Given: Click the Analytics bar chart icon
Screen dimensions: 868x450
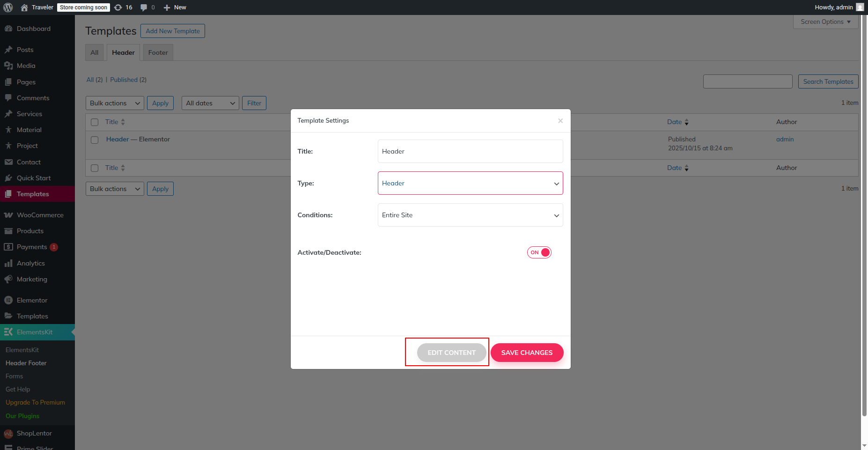Looking at the screenshot, I should [x=8, y=263].
